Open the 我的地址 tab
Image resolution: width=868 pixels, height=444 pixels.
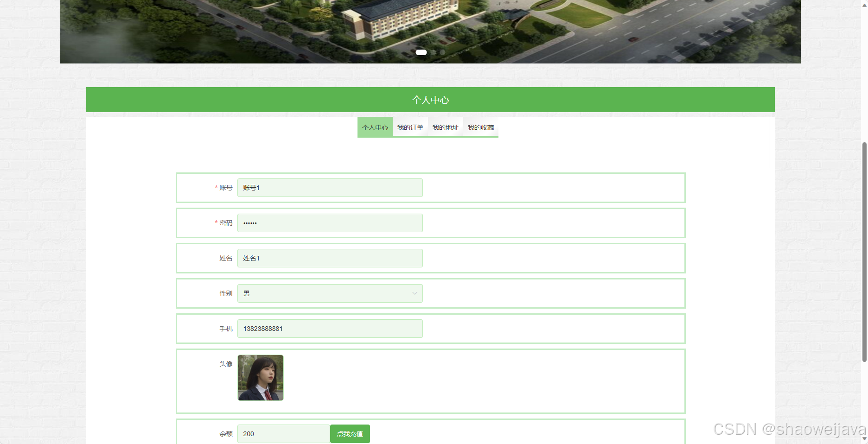coord(446,127)
